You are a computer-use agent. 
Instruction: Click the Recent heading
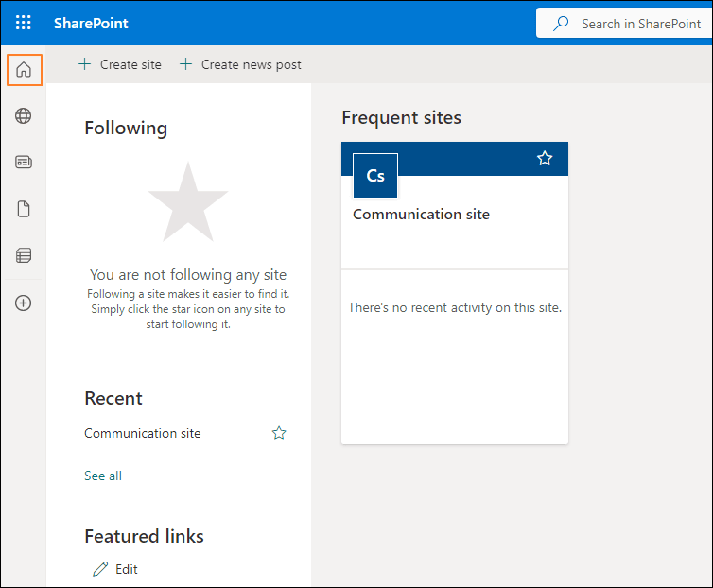pyautogui.click(x=113, y=398)
